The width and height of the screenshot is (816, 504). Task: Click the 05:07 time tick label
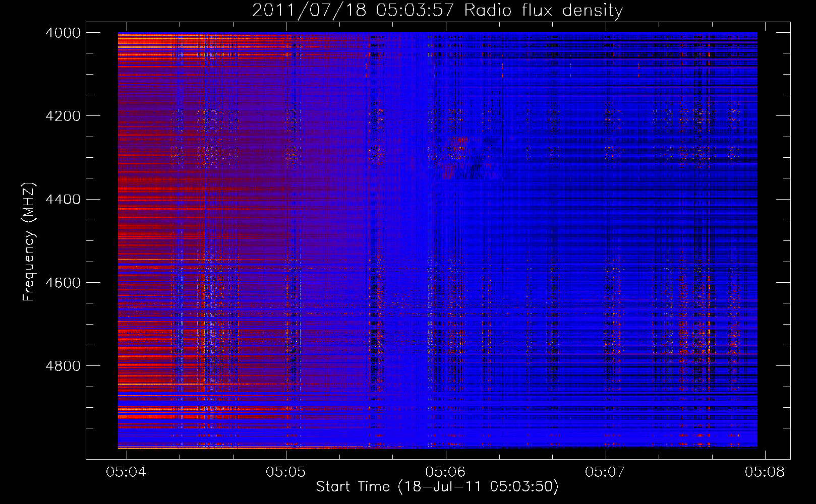[x=605, y=472]
